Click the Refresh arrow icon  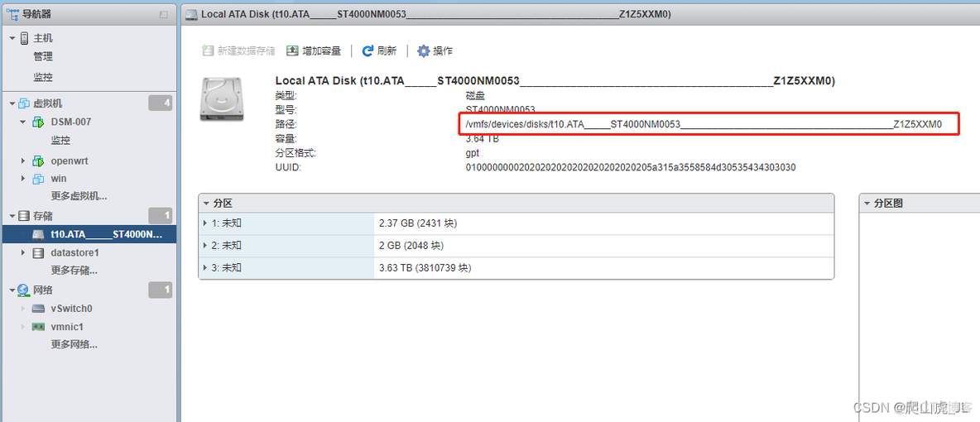tap(367, 50)
